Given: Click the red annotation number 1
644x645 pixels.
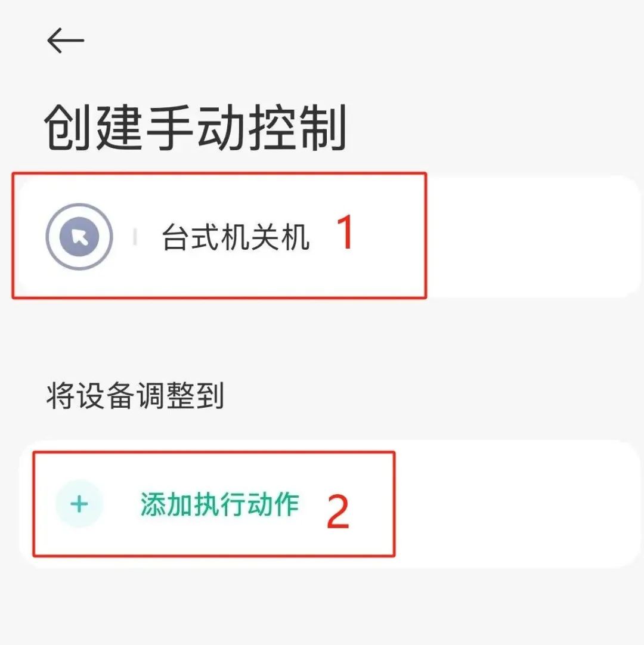Looking at the screenshot, I should tap(345, 232).
